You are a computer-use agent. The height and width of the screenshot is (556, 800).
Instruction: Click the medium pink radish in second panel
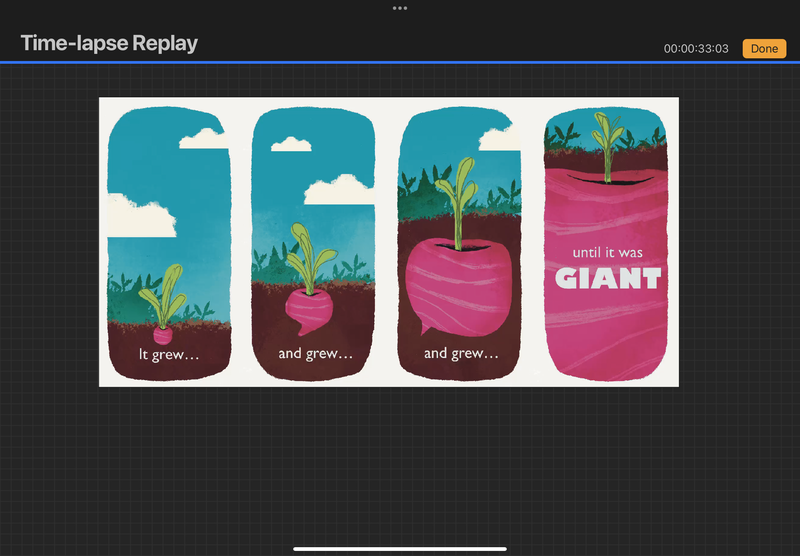(x=306, y=308)
